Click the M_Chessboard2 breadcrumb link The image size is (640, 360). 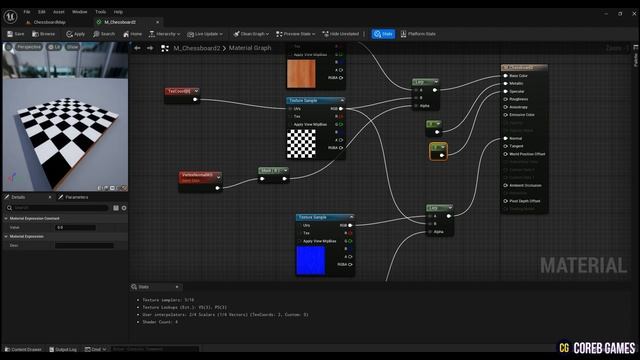197,48
